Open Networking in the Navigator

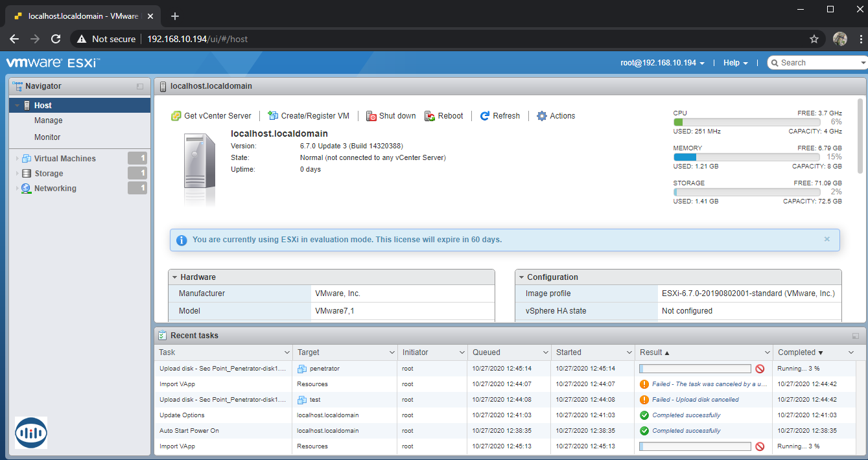click(55, 189)
